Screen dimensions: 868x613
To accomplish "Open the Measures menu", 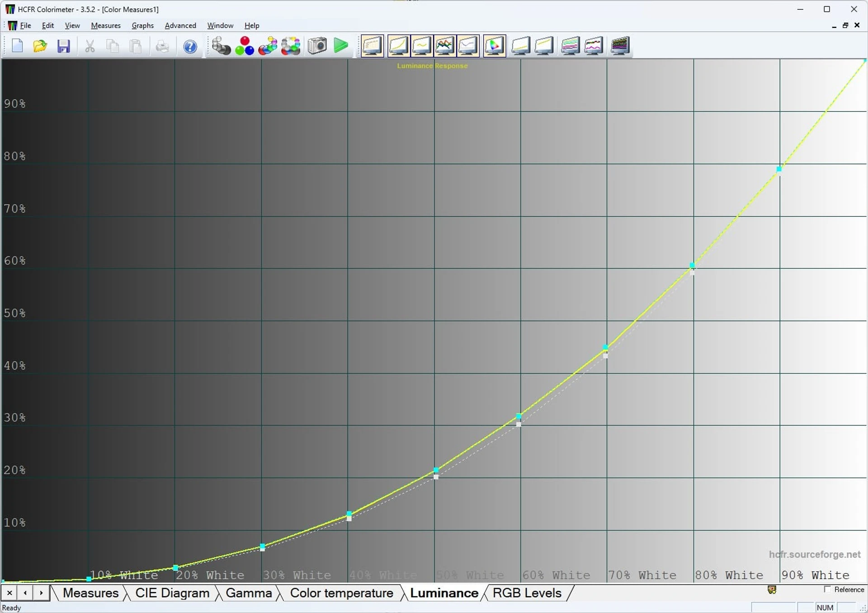I will pos(106,26).
